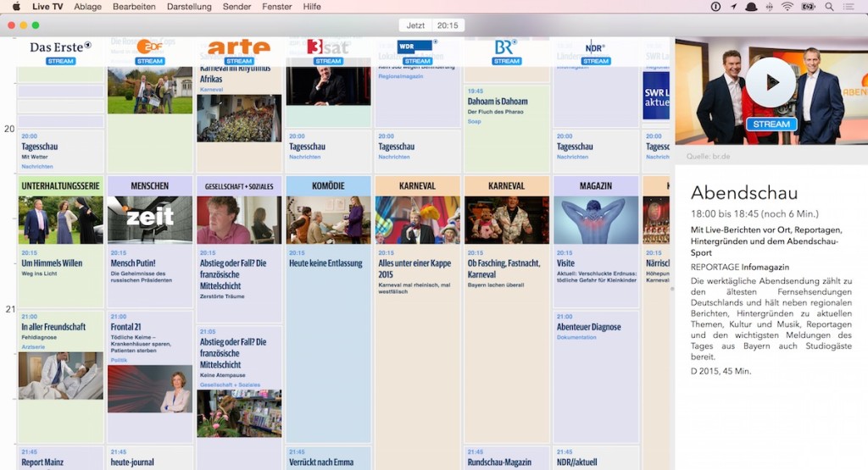
Task: Select Report Mainz at 21:45
Action: click(x=61, y=458)
